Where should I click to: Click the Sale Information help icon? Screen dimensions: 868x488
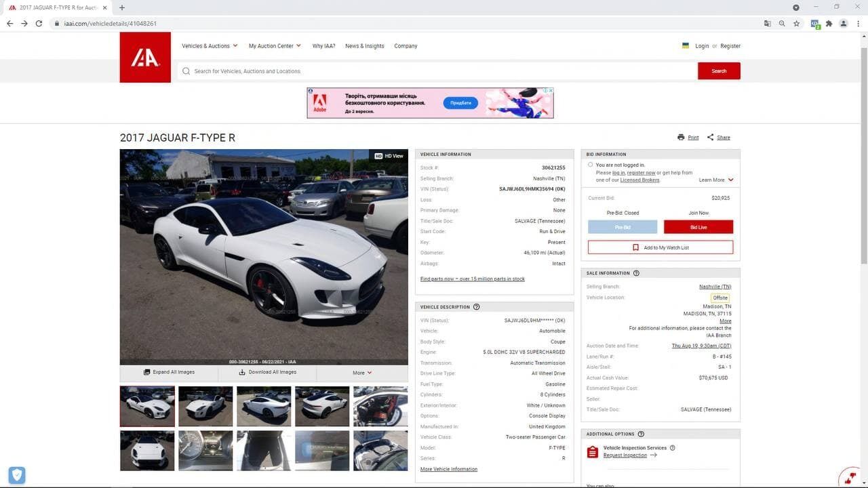[636, 273]
